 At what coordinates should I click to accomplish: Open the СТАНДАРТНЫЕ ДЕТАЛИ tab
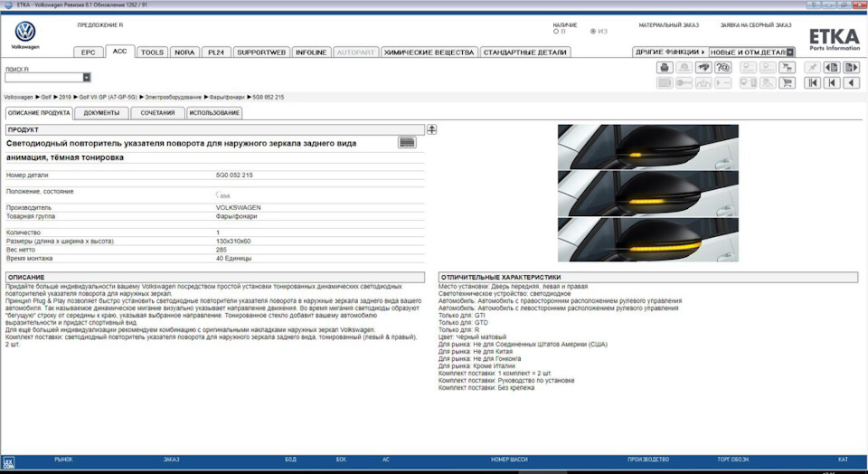[524, 52]
